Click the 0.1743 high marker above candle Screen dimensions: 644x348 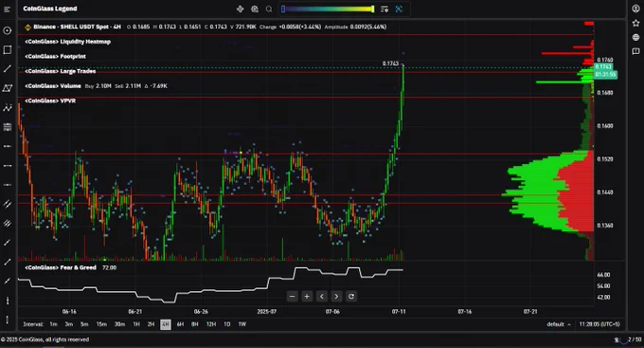point(390,64)
